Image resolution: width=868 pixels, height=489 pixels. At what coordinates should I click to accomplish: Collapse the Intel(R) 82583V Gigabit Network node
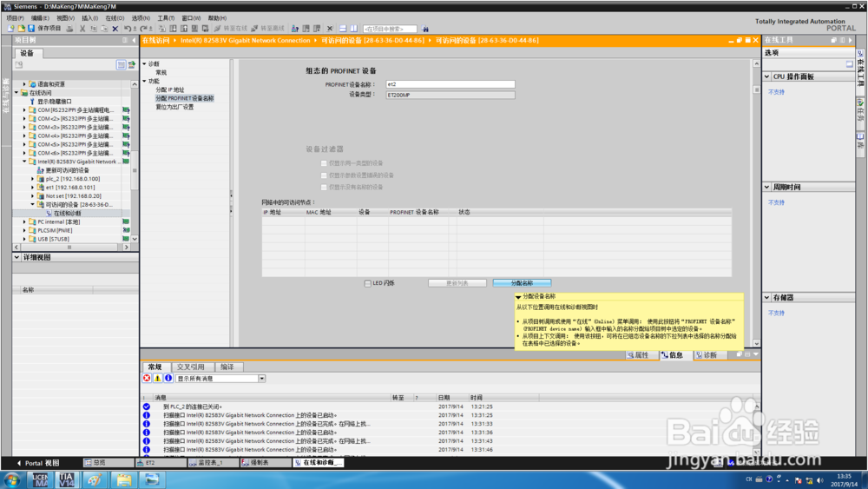(x=24, y=162)
